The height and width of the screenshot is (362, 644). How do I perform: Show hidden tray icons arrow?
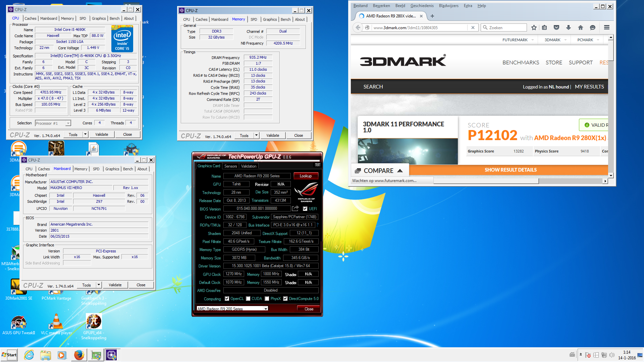[x=581, y=355]
